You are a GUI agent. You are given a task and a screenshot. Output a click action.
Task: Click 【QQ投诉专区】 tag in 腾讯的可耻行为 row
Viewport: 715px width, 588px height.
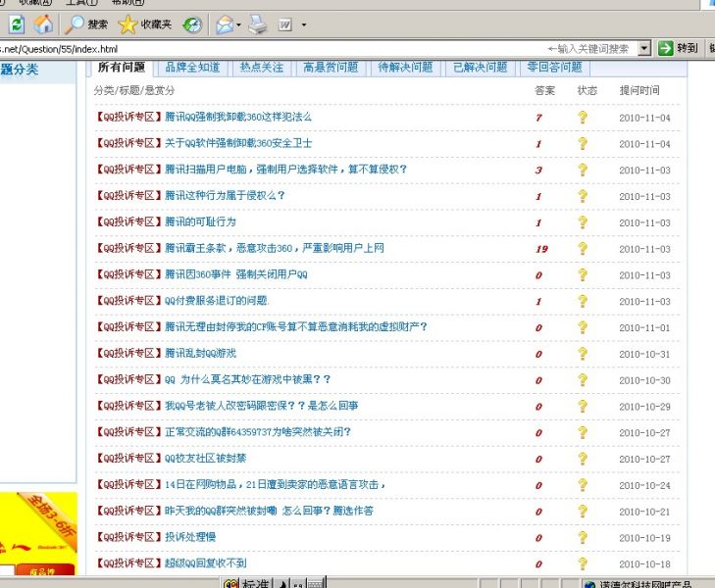[129, 222]
